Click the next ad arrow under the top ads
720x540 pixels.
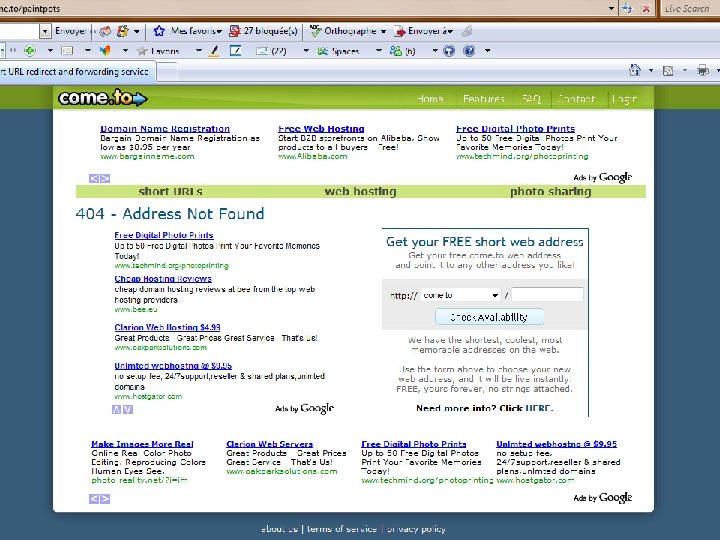tap(105, 178)
